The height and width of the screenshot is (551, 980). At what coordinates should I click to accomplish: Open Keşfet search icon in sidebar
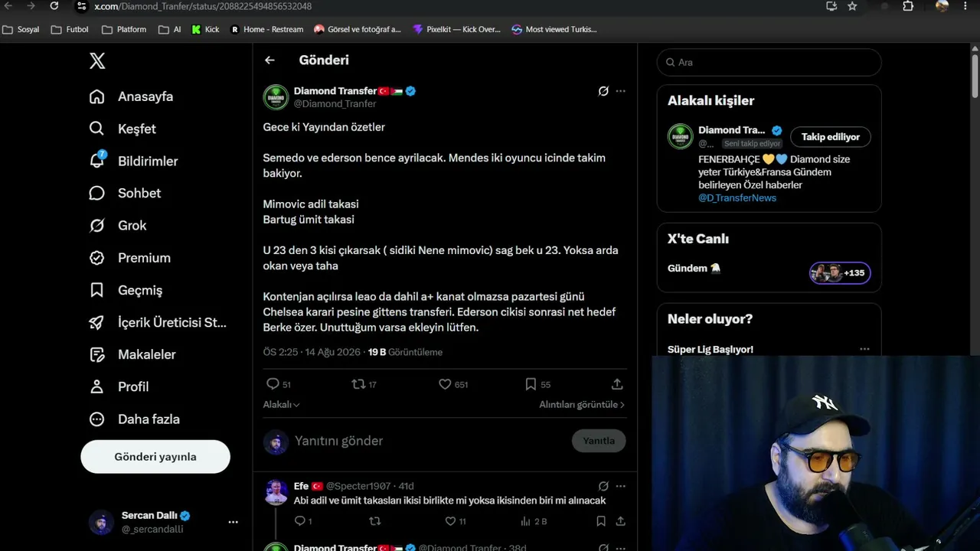pyautogui.click(x=96, y=129)
